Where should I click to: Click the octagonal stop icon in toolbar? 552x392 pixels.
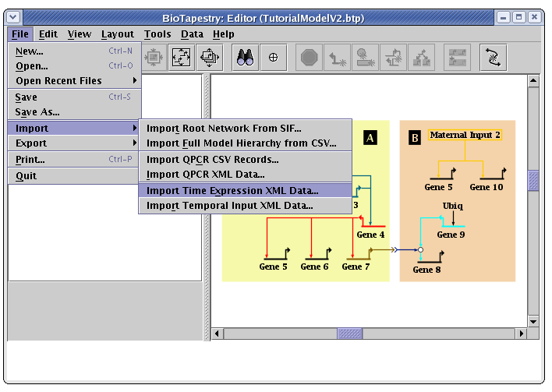(x=310, y=57)
